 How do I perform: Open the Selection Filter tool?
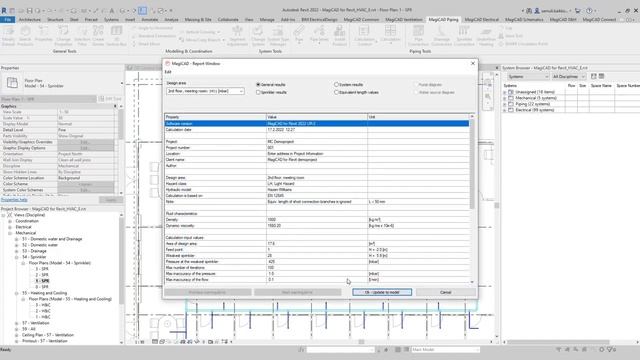pos(82,36)
